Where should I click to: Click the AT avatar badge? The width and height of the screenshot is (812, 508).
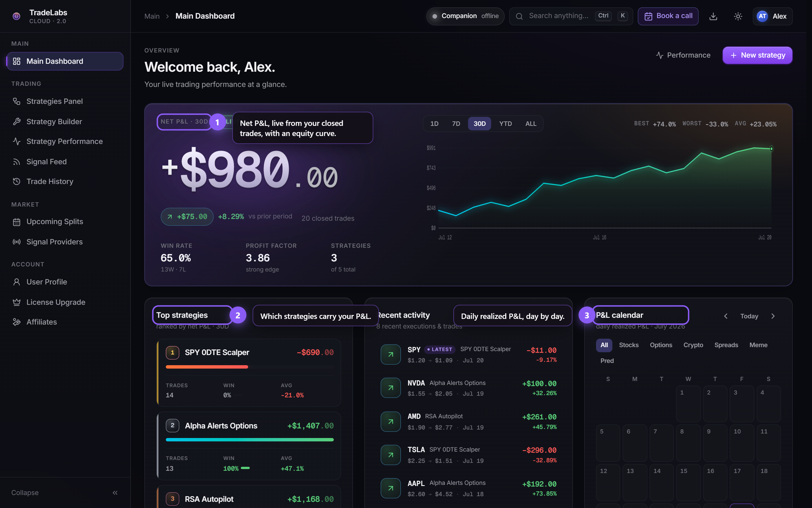pos(762,16)
